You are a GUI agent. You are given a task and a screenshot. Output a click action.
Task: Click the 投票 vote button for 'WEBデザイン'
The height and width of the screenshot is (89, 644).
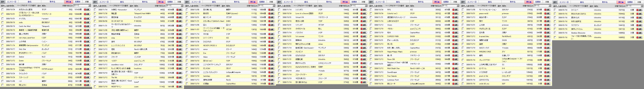tap(179, 87)
